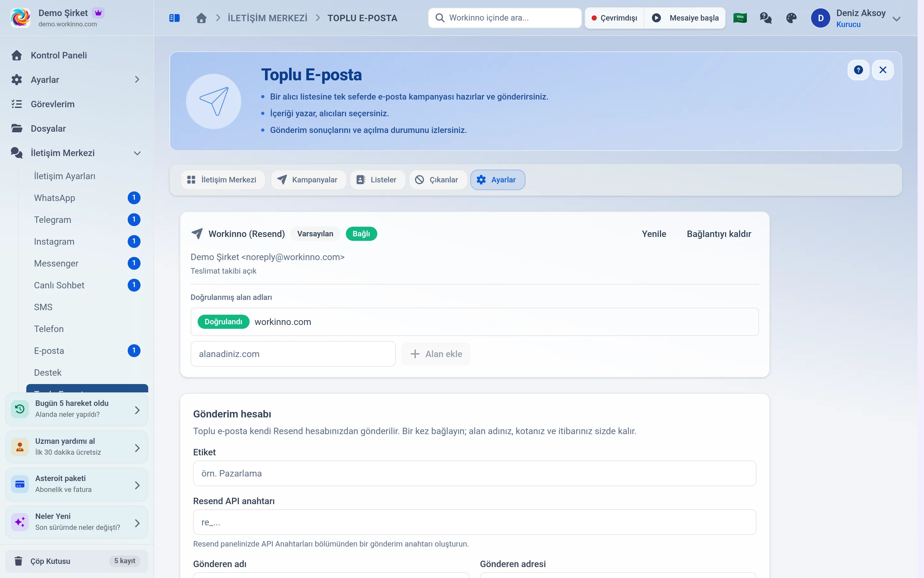Click the paper plane banner icon

[214, 101]
